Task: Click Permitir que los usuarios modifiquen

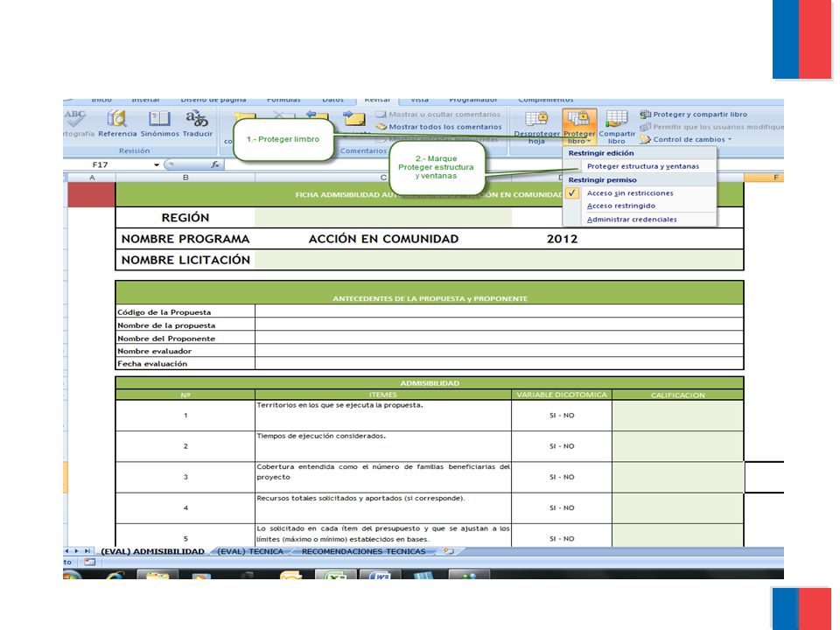Action: [712, 127]
